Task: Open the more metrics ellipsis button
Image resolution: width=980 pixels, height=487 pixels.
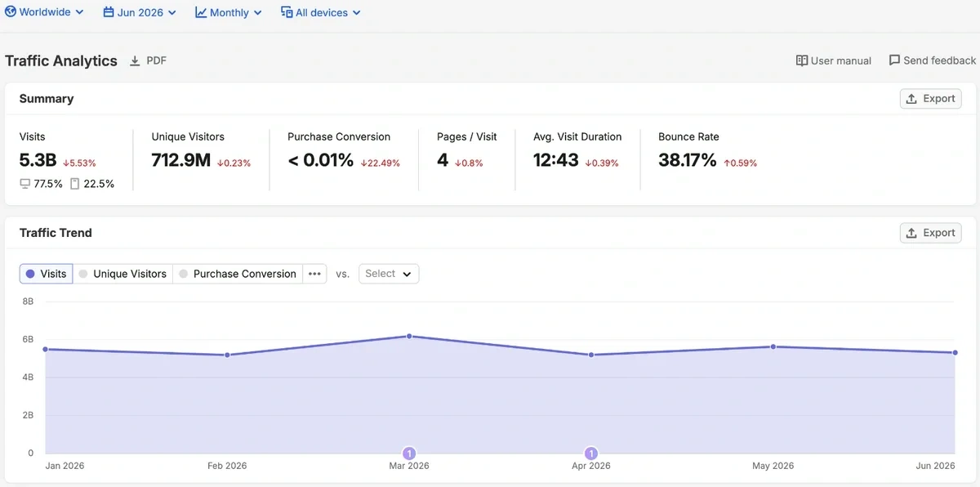Action: pos(315,274)
